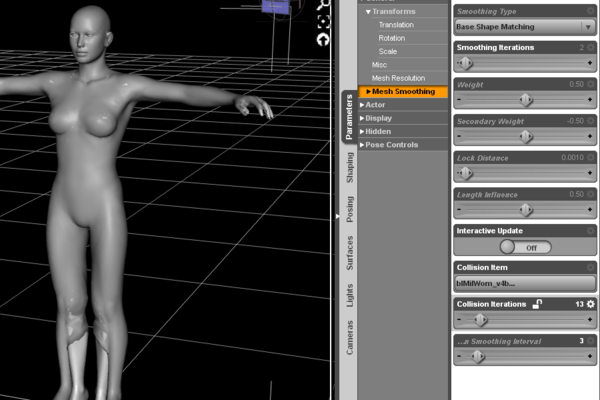The width and height of the screenshot is (600, 400).
Task: Switch to the Cameras tab
Action: tap(350, 338)
